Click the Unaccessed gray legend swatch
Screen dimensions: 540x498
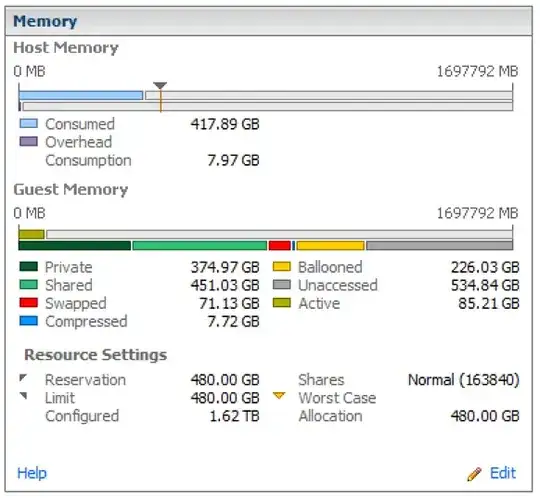point(282,285)
